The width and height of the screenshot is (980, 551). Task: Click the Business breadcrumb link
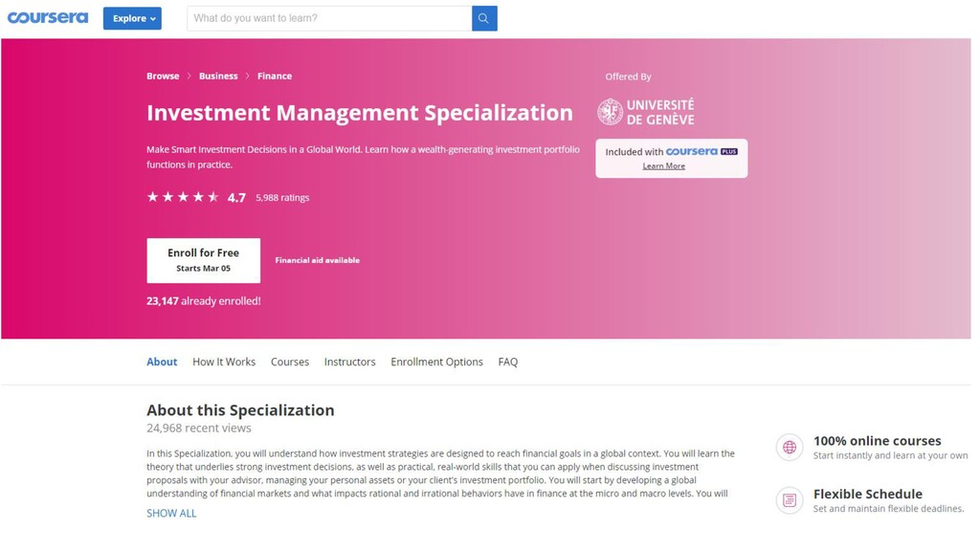point(218,76)
